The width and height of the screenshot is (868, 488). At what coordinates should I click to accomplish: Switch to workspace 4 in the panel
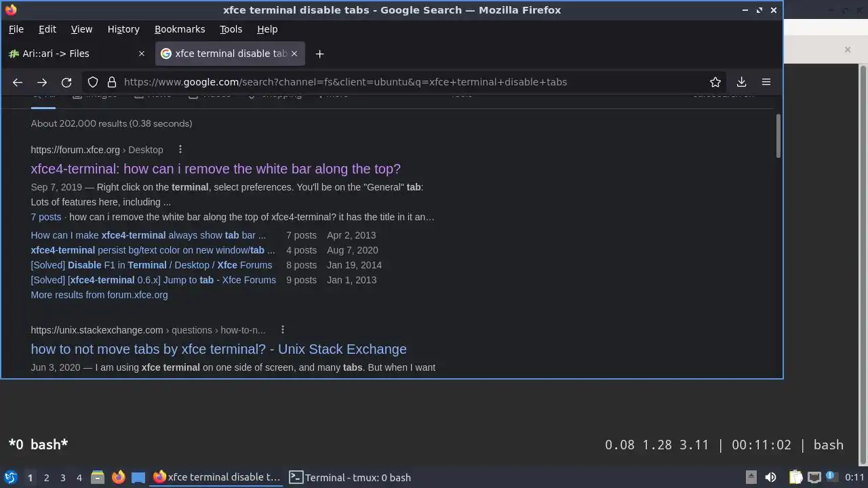click(x=79, y=477)
